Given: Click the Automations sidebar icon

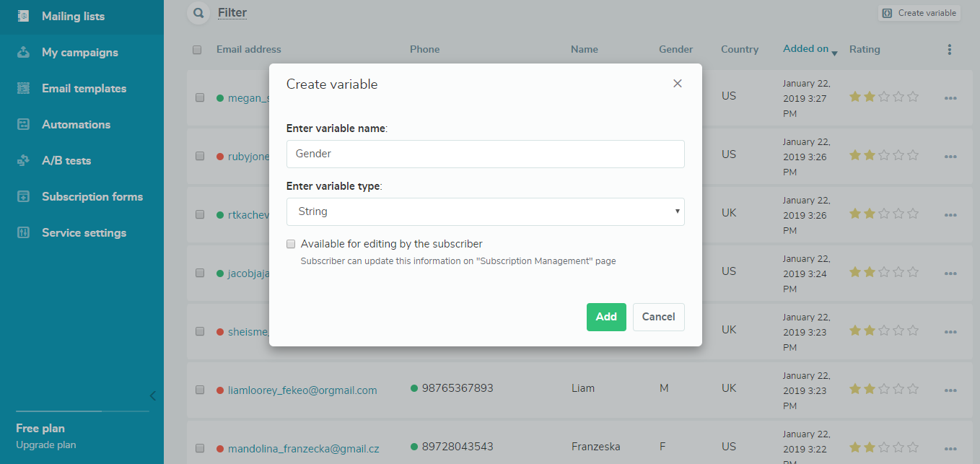Looking at the screenshot, I should coord(23,124).
